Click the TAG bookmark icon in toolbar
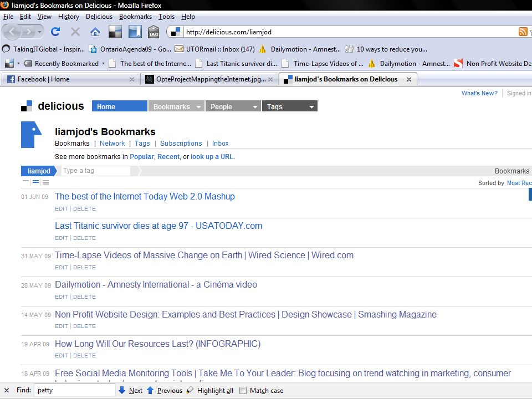 (x=154, y=32)
